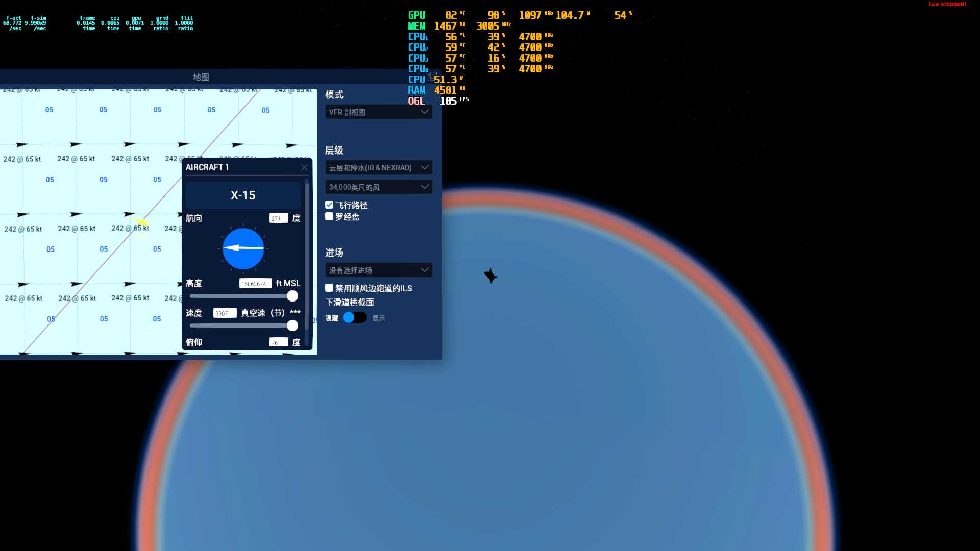Click the 真空速（节）speed unit label
This screenshot has height=551, width=980.
[263, 313]
